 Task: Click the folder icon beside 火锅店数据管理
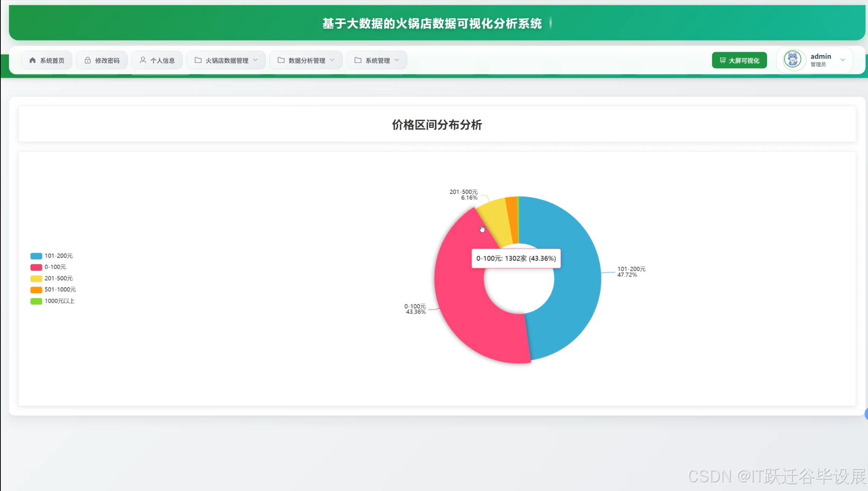pos(198,60)
